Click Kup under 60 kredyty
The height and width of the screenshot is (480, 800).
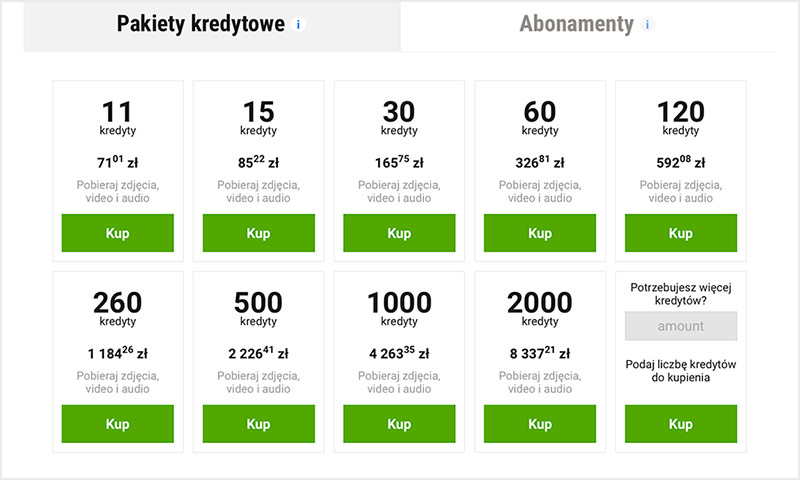540,233
